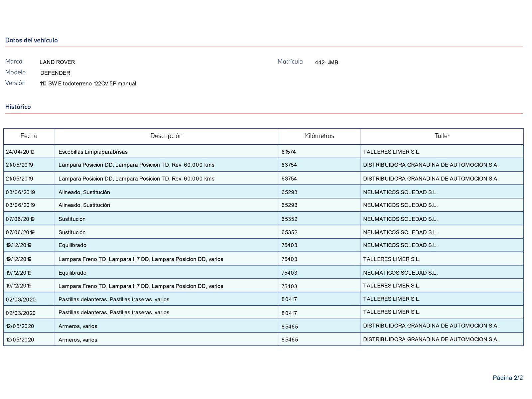Click the Datos del vehículo section heading
The width and height of the screenshot is (532, 399).
click(31, 40)
